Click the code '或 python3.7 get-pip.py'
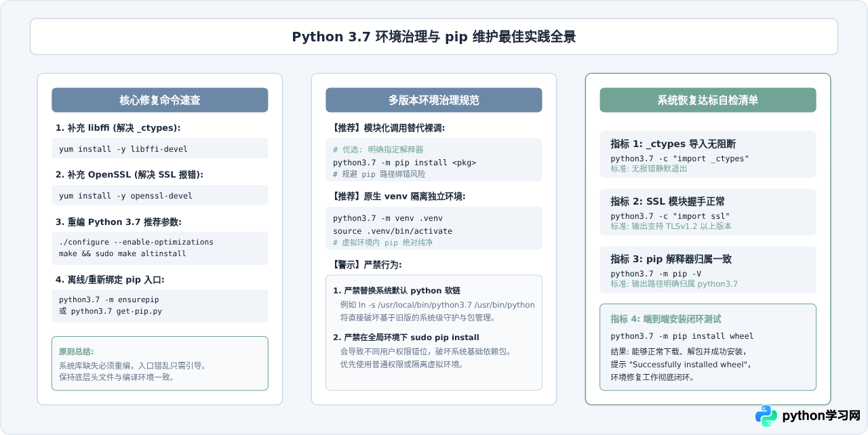Image resolution: width=868 pixels, height=435 pixels. [x=111, y=311]
